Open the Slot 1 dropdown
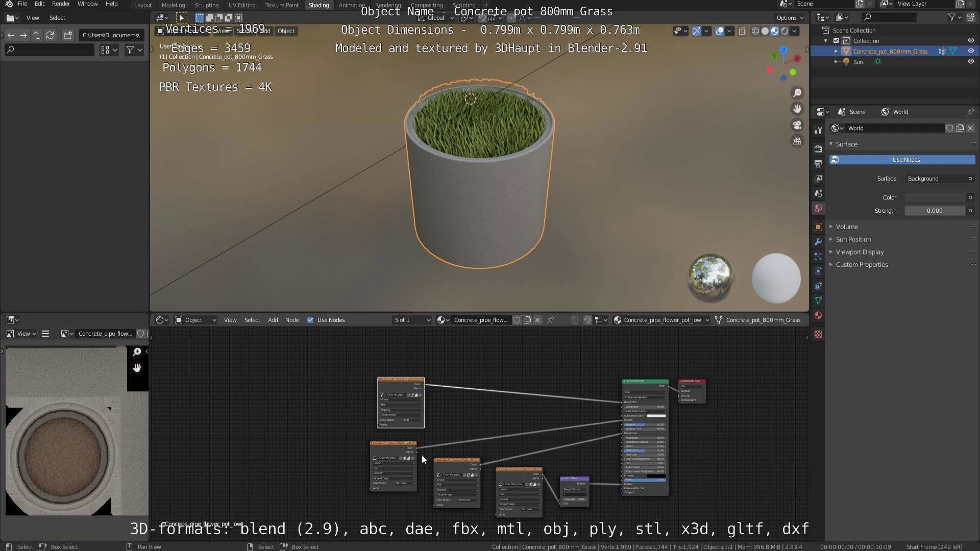This screenshot has height=551, width=980. point(412,320)
